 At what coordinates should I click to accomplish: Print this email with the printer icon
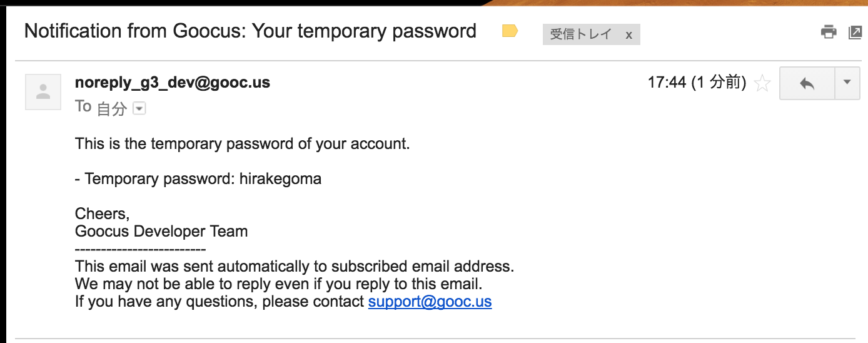coord(829,32)
